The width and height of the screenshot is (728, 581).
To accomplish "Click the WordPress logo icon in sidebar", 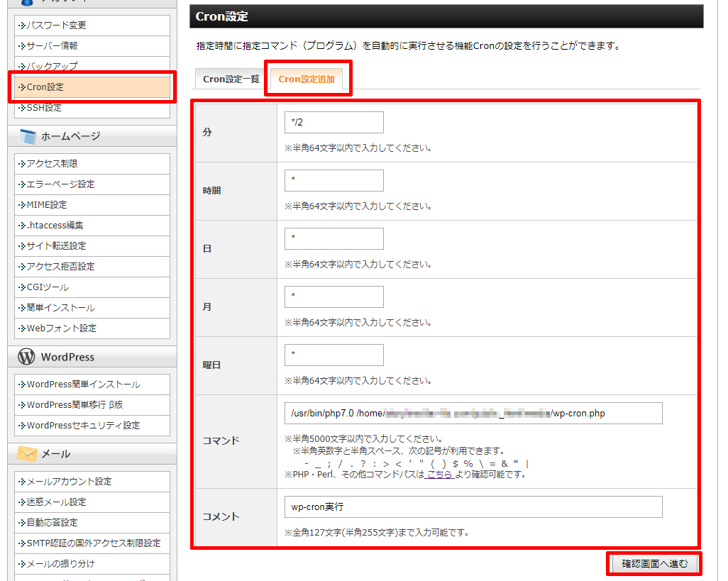I will coord(27,357).
